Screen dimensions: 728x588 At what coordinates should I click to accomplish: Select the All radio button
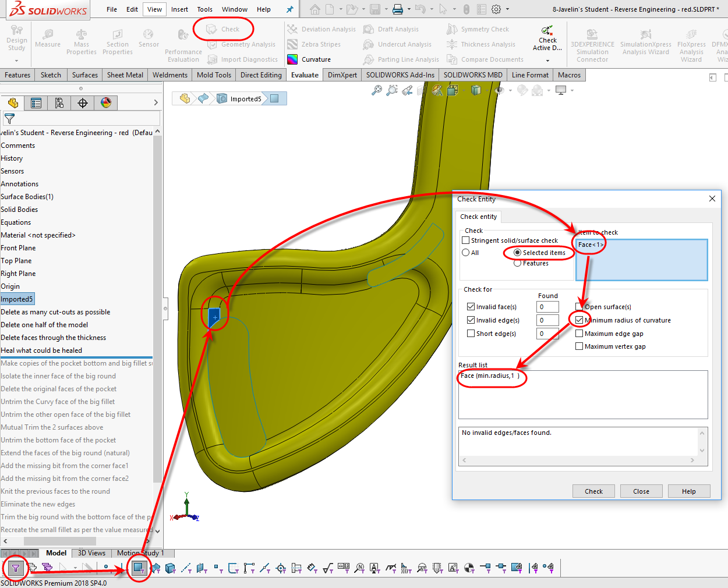tap(465, 253)
